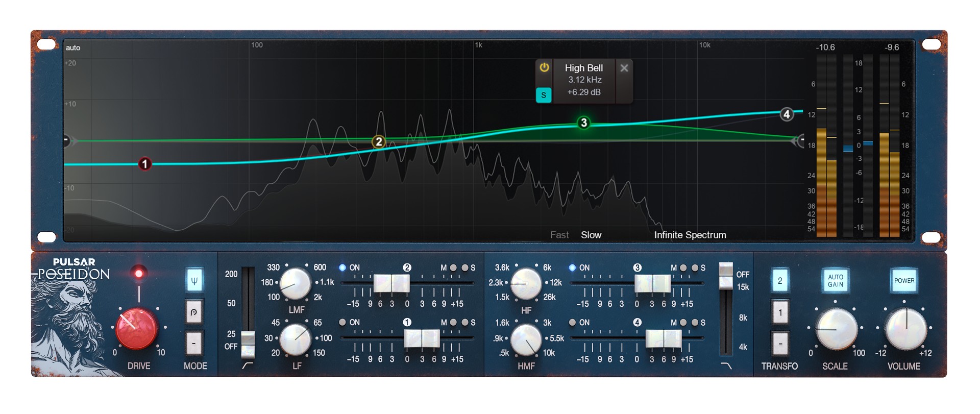The height and width of the screenshot is (414, 980).
Task: Click the Pulsar Poseidon logo
Action: click(x=75, y=269)
